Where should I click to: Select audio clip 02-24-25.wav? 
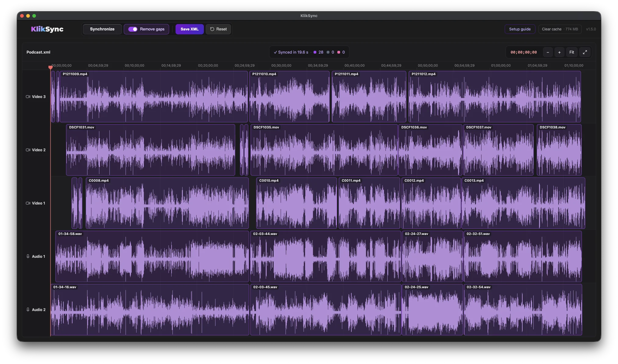point(432,310)
